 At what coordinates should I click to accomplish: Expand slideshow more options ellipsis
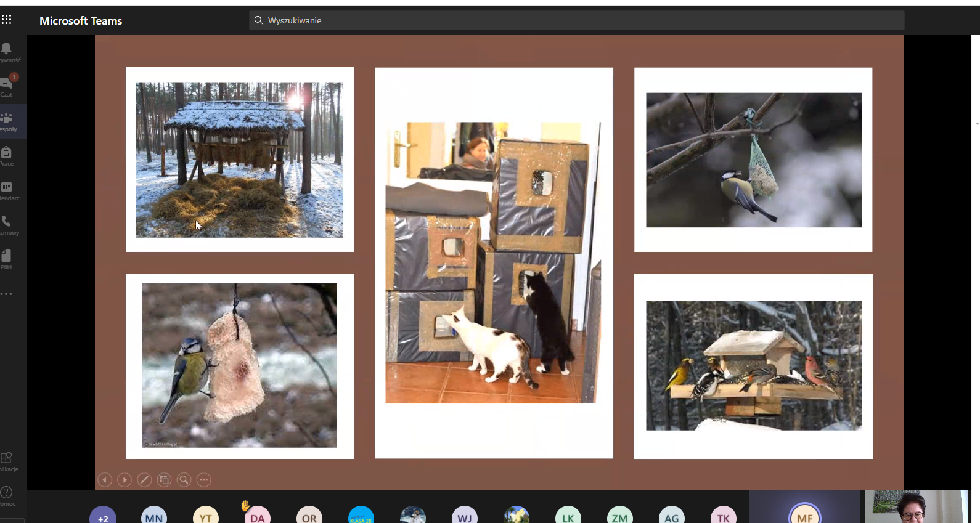[x=204, y=480]
